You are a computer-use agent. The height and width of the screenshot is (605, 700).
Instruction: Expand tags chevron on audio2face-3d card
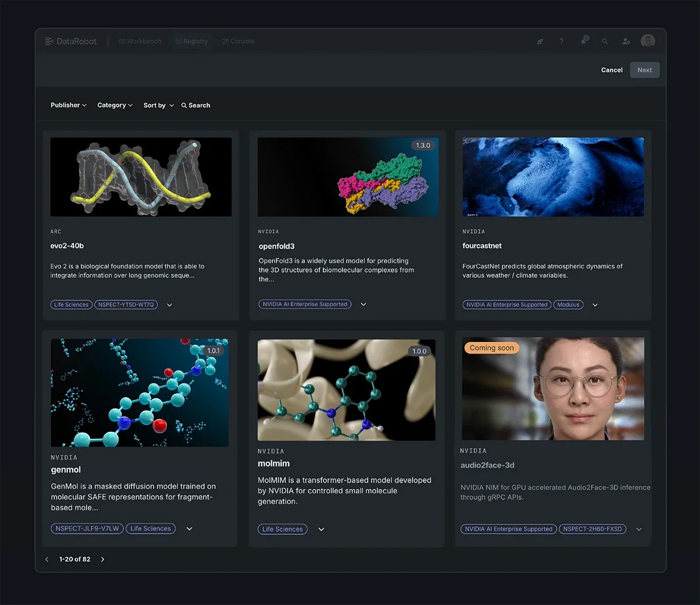pyautogui.click(x=639, y=529)
